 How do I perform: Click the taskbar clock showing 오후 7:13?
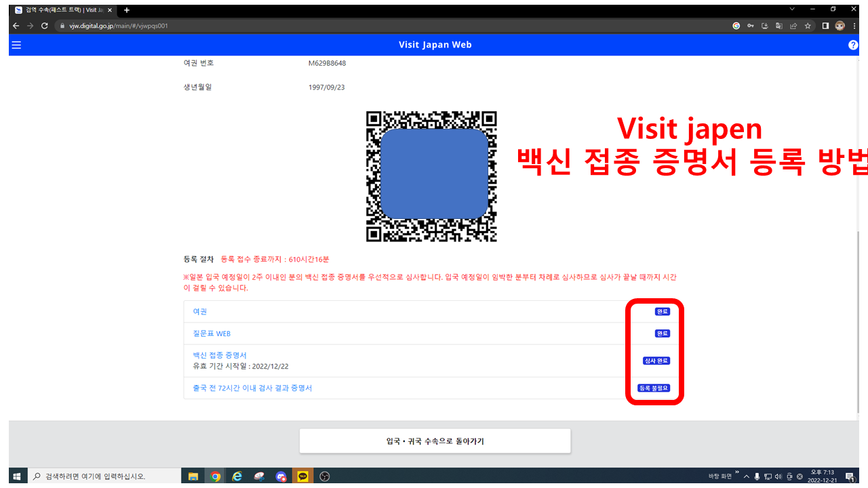tap(823, 476)
